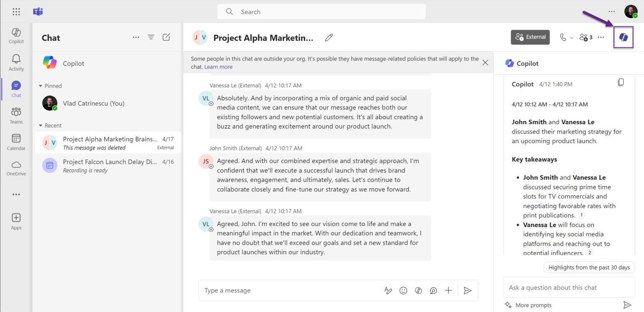Expand the call options dropdown arrow

click(x=571, y=38)
